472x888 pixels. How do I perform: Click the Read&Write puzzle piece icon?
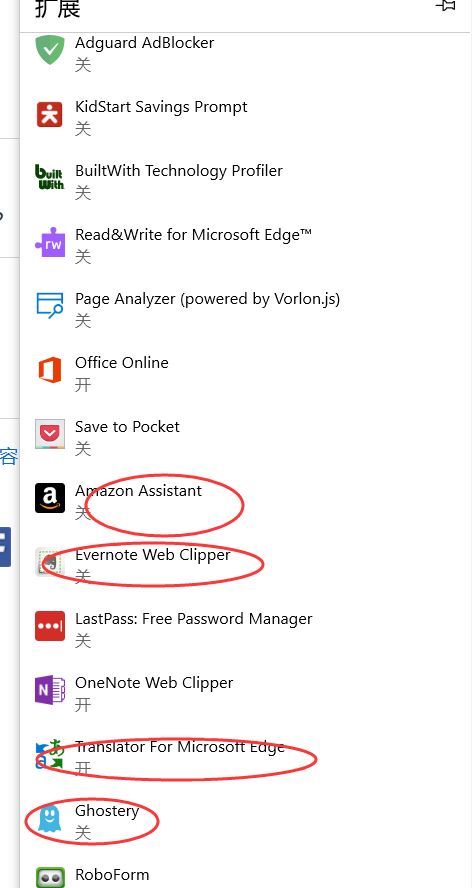[x=50, y=242]
